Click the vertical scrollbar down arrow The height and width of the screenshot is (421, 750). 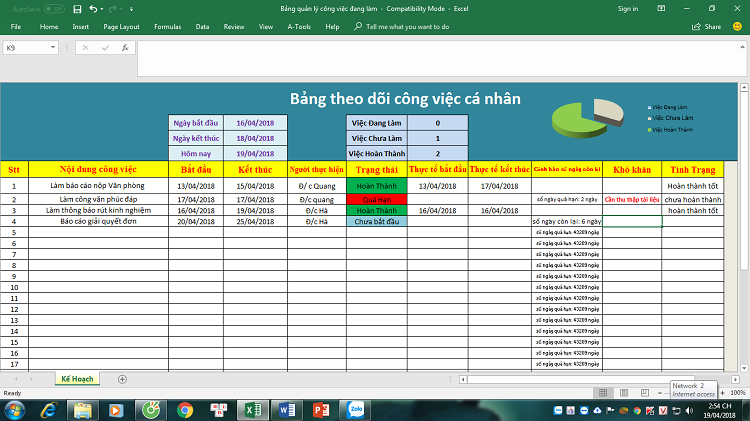pos(744,368)
